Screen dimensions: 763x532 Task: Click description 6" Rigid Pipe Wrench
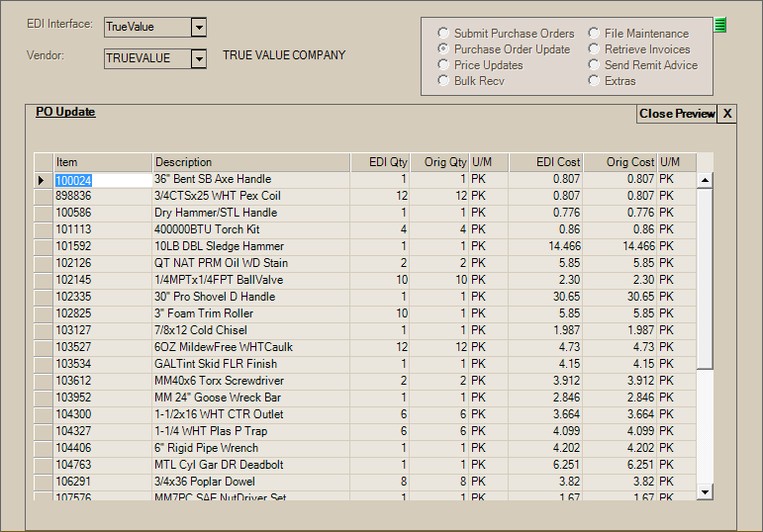click(206, 448)
